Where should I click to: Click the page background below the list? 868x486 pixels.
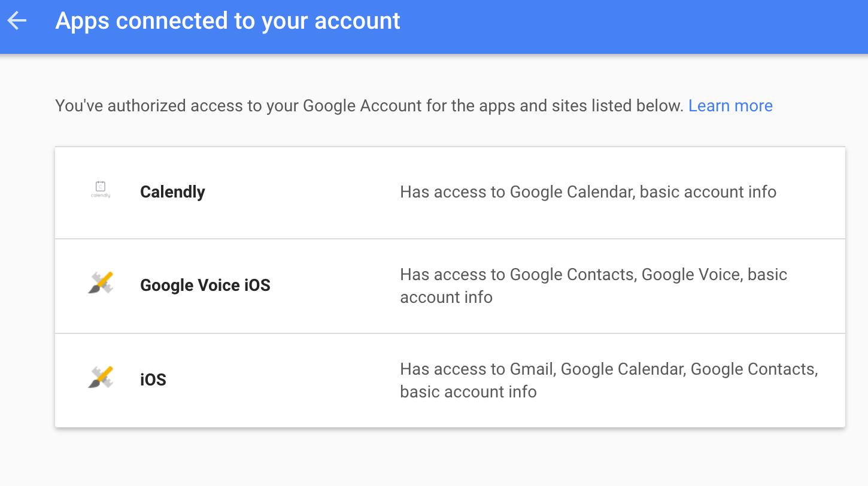419,458
